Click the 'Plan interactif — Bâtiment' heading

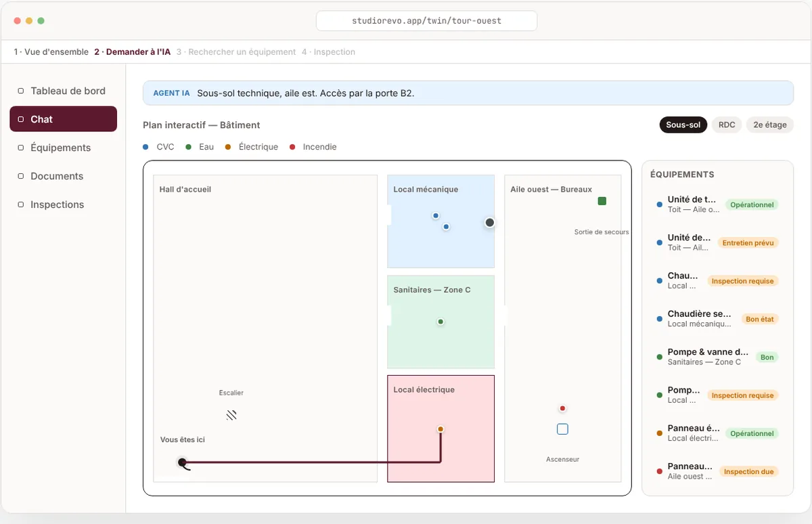(x=202, y=125)
